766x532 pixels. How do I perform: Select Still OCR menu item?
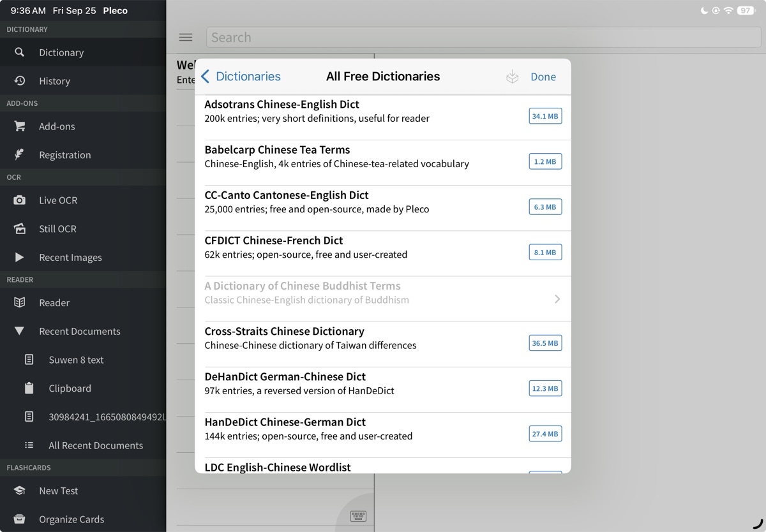click(83, 228)
